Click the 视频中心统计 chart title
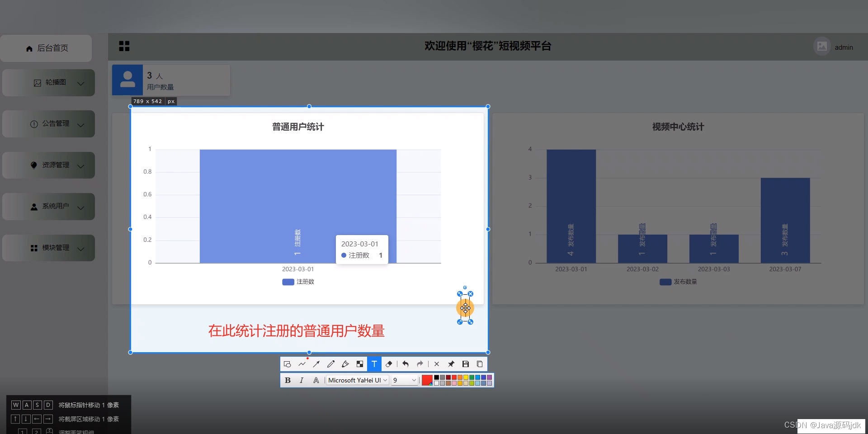The image size is (868, 434). coord(678,127)
